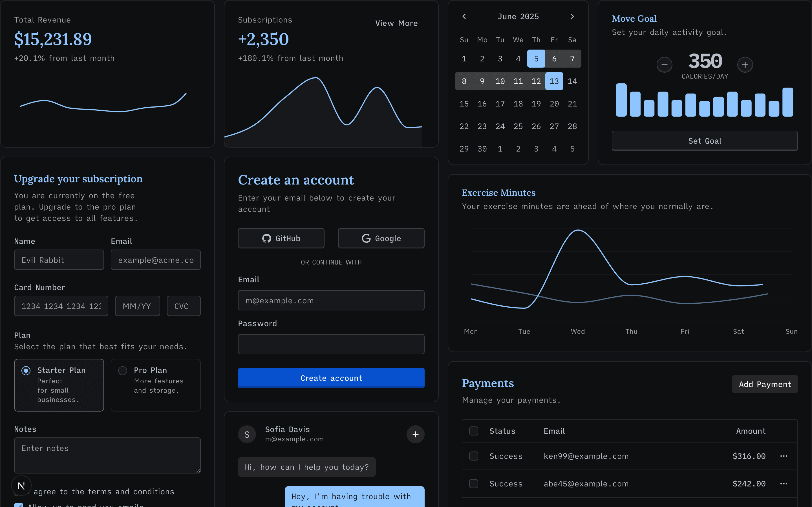The width and height of the screenshot is (812, 507).
Task: Go to previous month in calendar
Action: [464, 16]
